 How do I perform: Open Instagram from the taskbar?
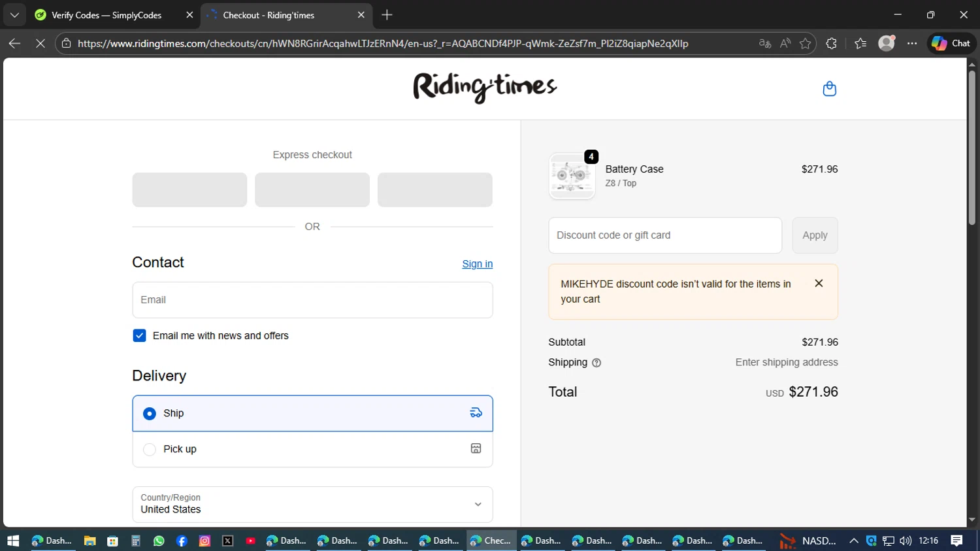(204, 541)
